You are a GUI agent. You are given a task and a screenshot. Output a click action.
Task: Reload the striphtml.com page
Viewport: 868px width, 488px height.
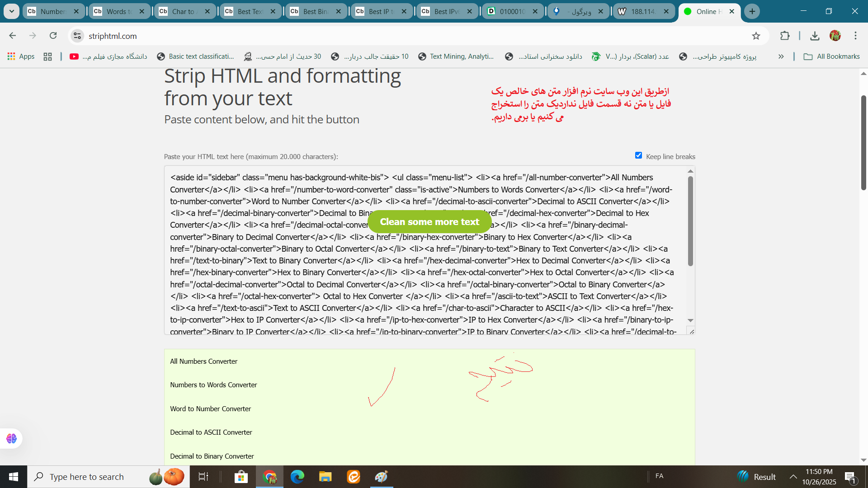click(x=53, y=35)
